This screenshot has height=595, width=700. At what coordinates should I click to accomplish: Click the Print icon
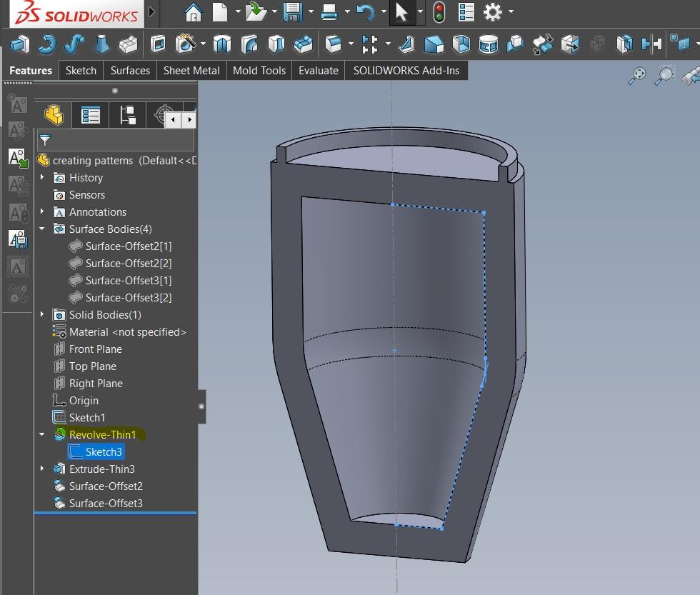[329, 12]
